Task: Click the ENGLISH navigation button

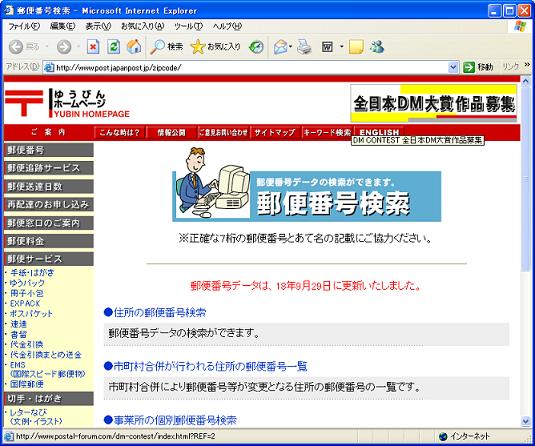Action: [x=379, y=132]
